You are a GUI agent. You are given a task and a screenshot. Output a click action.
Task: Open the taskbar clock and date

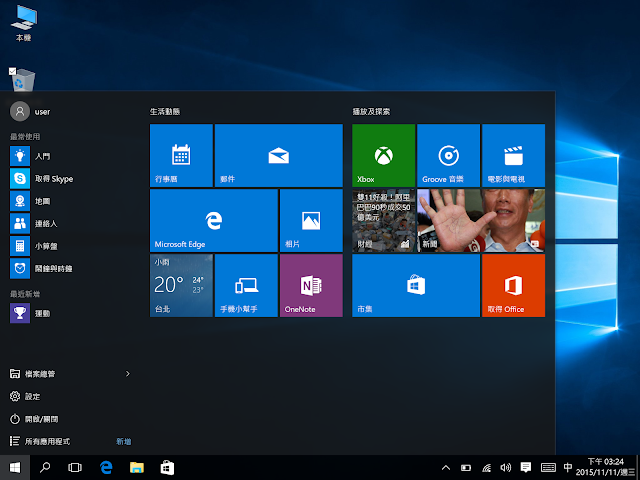(x=605, y=467)
